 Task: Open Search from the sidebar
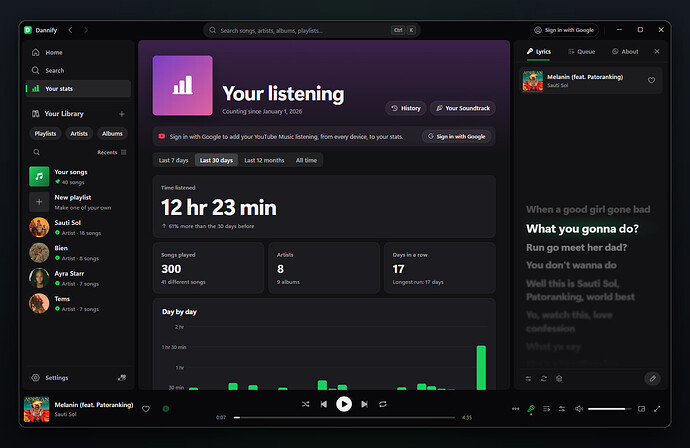coord(78,70)
